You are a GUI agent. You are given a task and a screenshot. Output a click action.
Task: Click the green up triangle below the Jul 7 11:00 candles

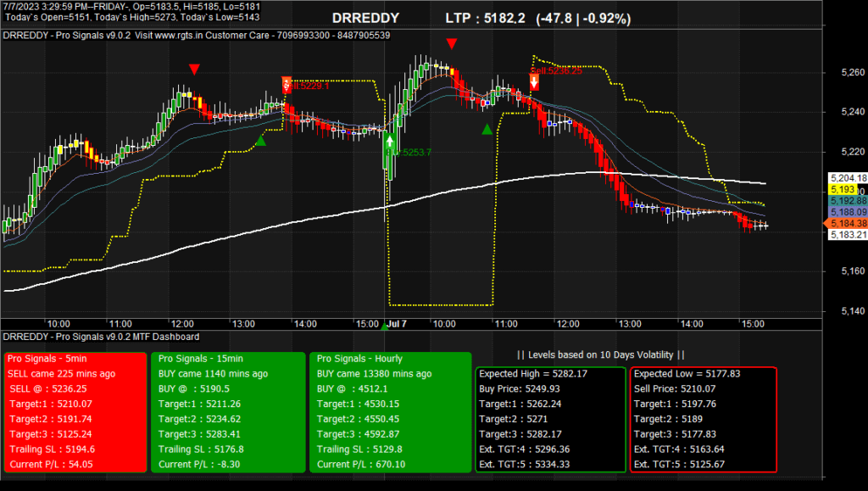coord(487,129)
